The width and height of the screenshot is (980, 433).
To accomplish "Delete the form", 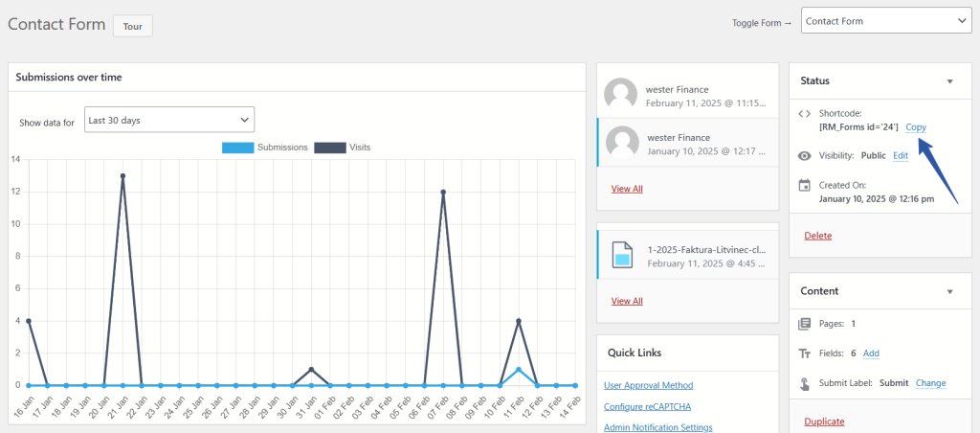I will (817, 236).
